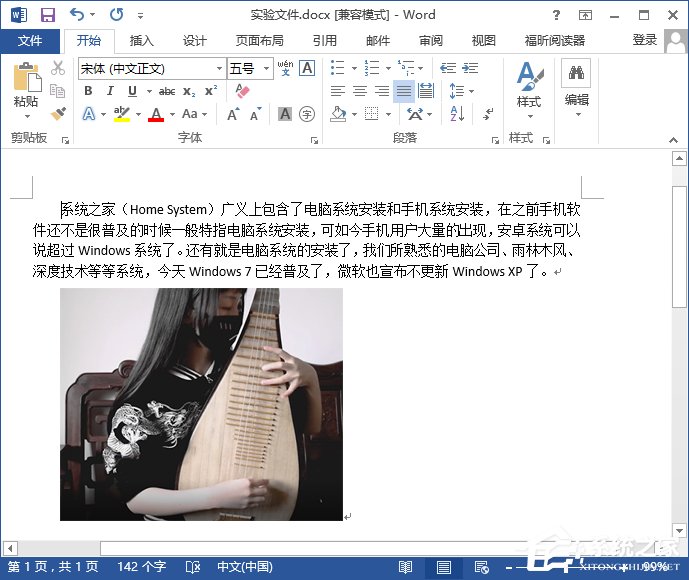Screen dimensions: 689x580
Task: Apply character border icon
Action: (307, 68)
